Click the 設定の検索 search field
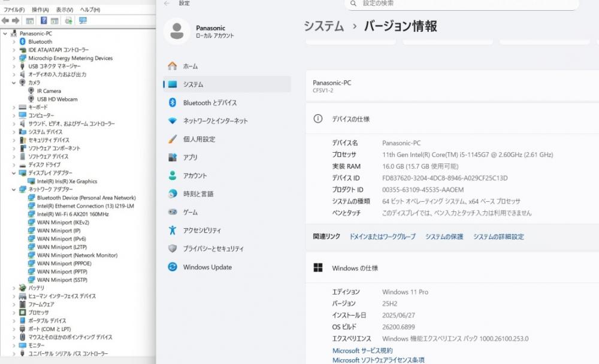The height and width of the screenshot is (364, 599). pyautogui.click(x=461, y=4)
